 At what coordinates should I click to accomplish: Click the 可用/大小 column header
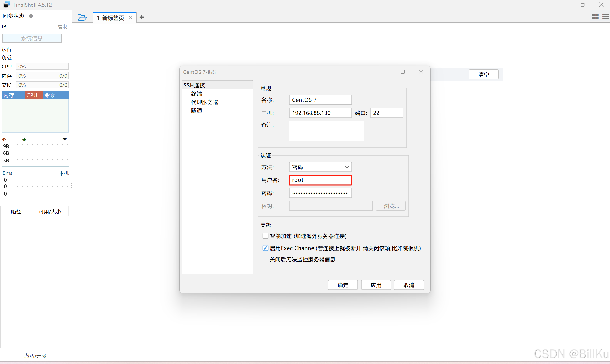(x=50, y=211)
